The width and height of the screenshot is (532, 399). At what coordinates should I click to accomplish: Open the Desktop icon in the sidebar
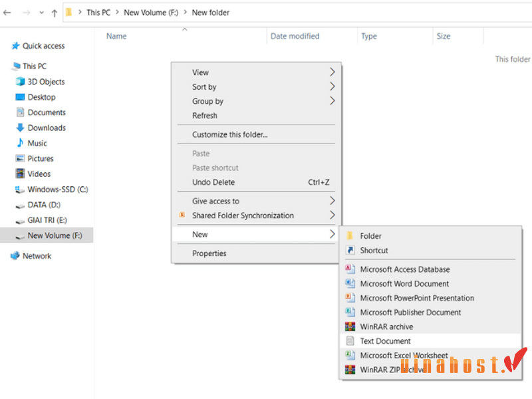click(21, 97)
